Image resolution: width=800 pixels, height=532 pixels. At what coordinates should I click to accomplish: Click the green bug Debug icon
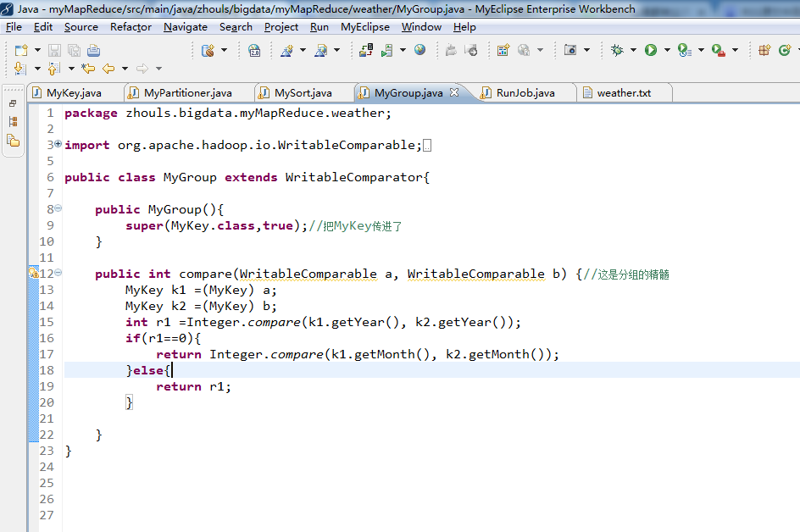[x=617, y=50]
